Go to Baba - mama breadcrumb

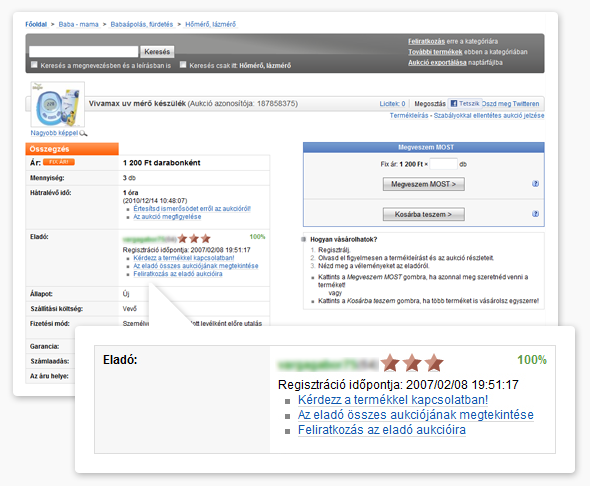click(78, 24)
